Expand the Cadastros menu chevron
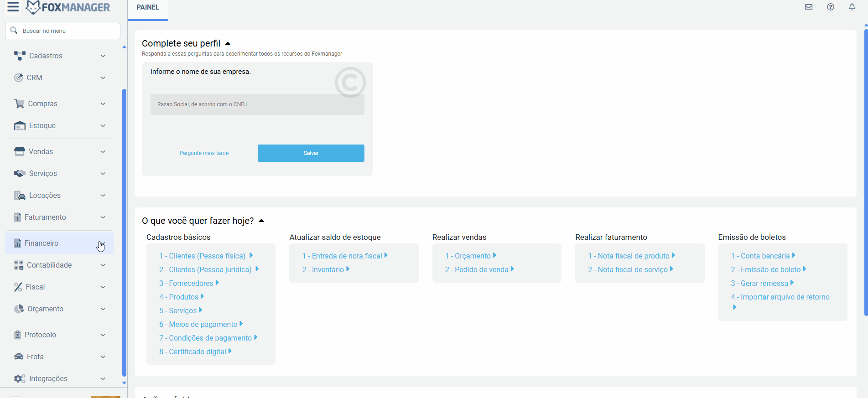The height and width of the screenshot is (398, 868). 103,56
